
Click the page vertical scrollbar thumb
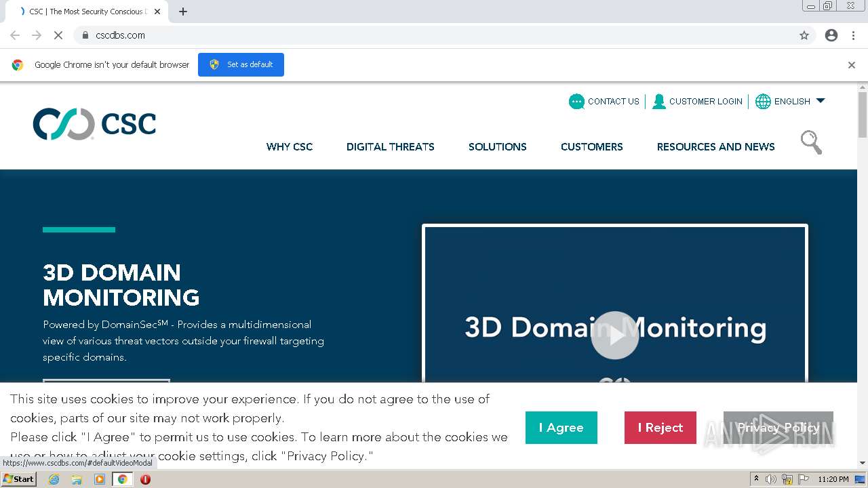point(863,114)
